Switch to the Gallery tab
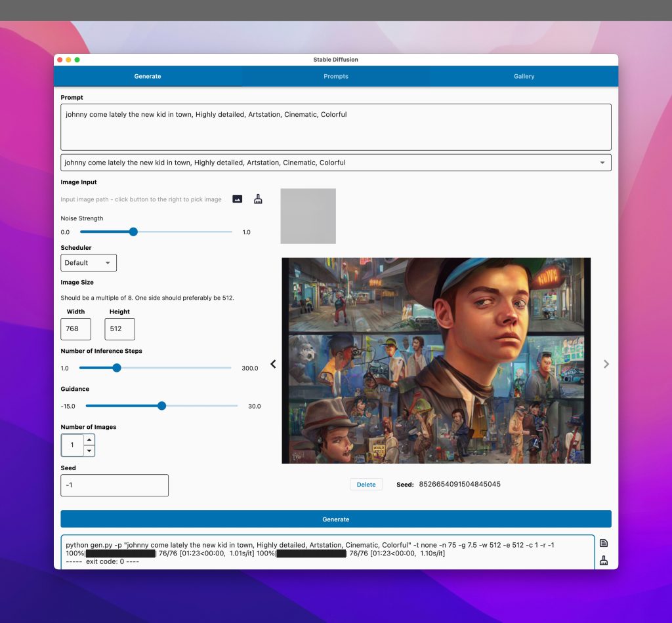This screenshot has width=672, height=623. (524, 76)
